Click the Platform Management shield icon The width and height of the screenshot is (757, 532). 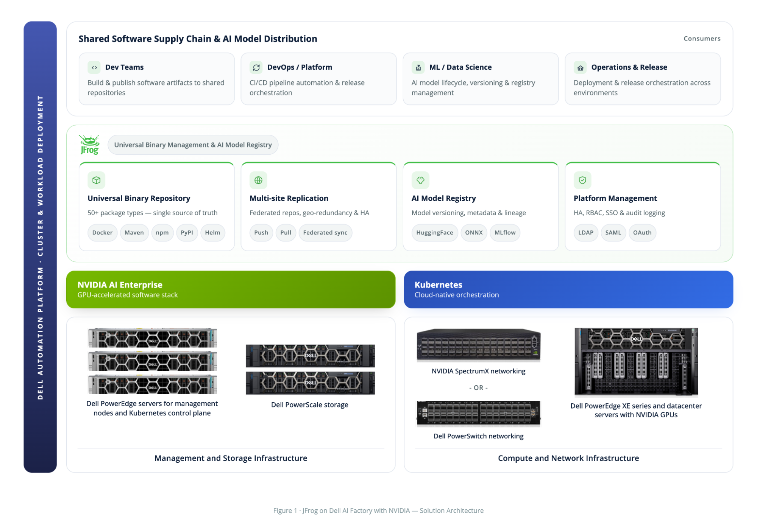582,180
